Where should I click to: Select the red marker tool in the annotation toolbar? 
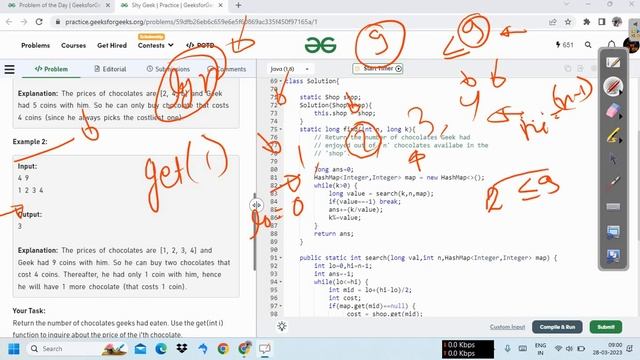pos(613,87)
